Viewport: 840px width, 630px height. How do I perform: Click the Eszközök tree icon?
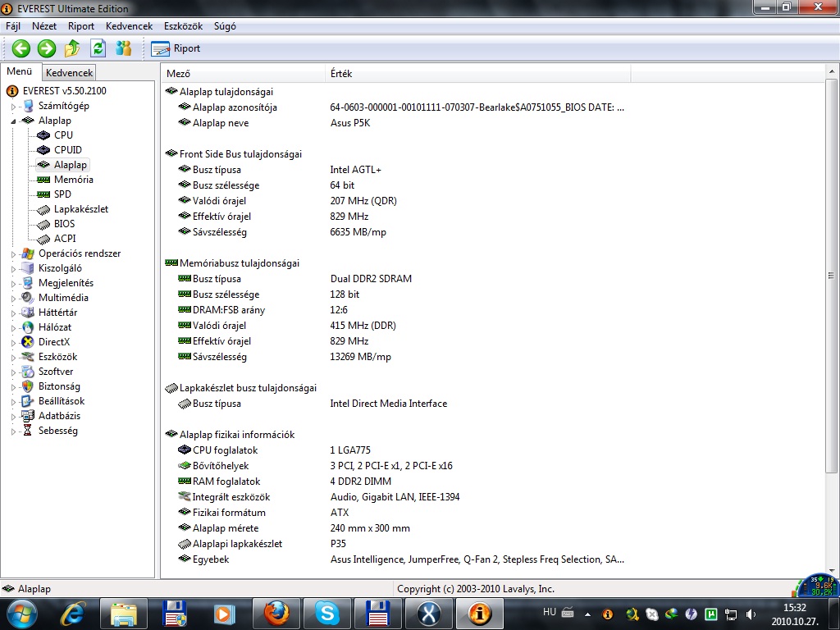[27, 357]
